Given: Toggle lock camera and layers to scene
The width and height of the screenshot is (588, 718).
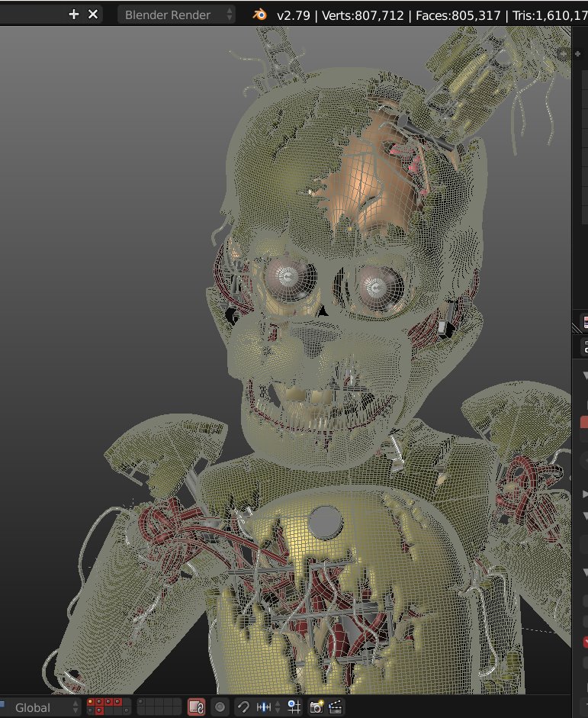Looking at the screenshot, I should (197, 707).
